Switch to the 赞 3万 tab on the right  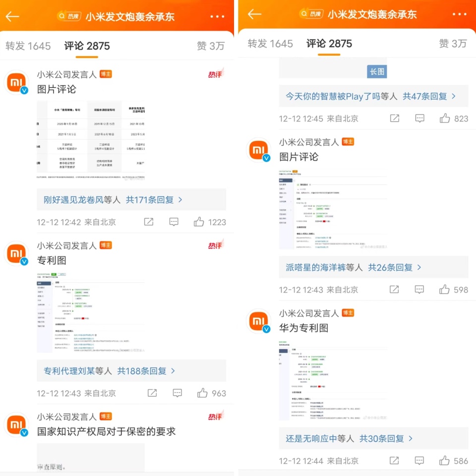point(453,44)
